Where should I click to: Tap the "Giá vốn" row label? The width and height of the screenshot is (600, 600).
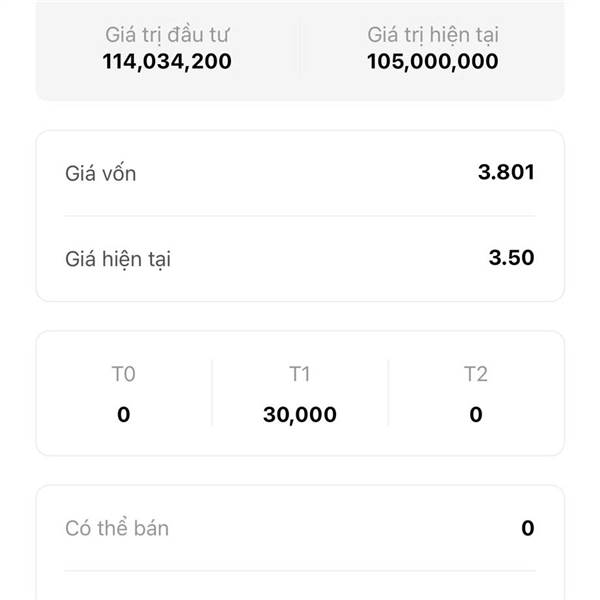click(101, 173)
